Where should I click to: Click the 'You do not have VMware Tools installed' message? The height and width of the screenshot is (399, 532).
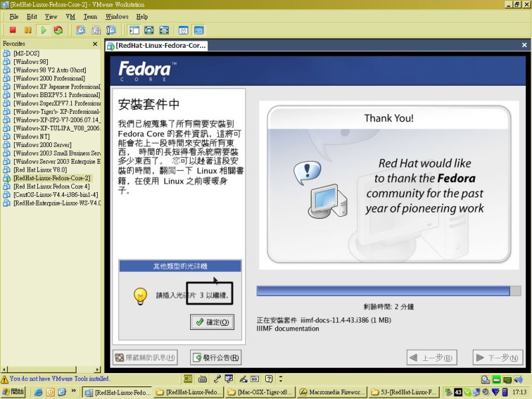tap(59, 378)
